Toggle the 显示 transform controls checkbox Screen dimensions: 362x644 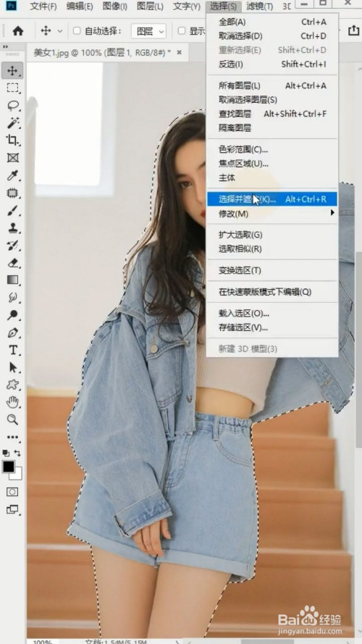(x=182, y=31)
